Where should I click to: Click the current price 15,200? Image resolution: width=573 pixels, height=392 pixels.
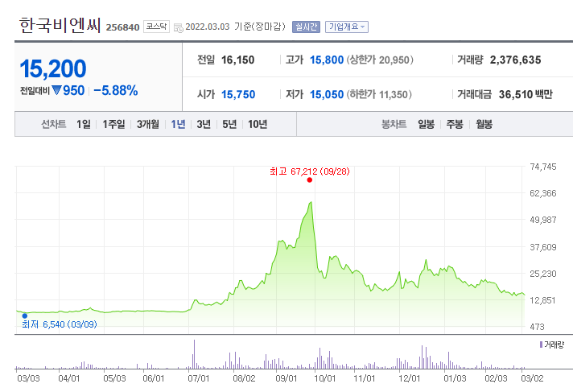pyautogui.click(x=53, y=68)
